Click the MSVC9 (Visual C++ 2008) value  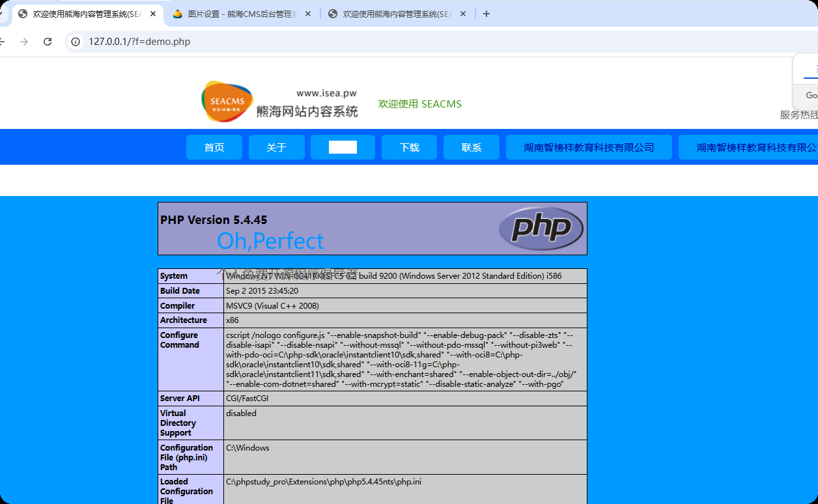tap(272, 306)
